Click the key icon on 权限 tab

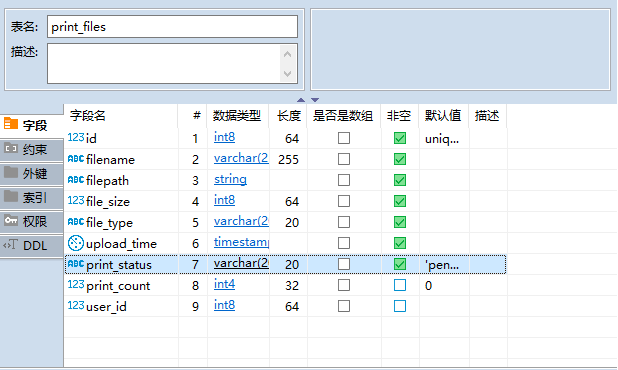point(11,220)
